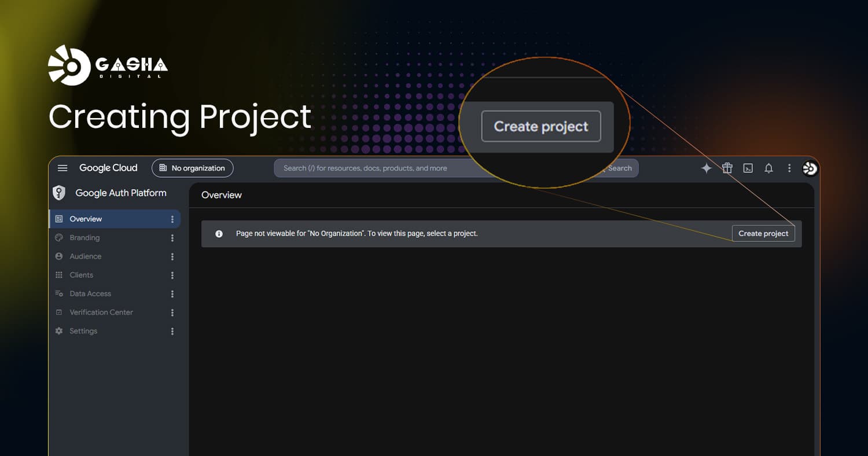
Task: Click the Google Auth Platform shield icon
Action: click(x=59, y=193)
